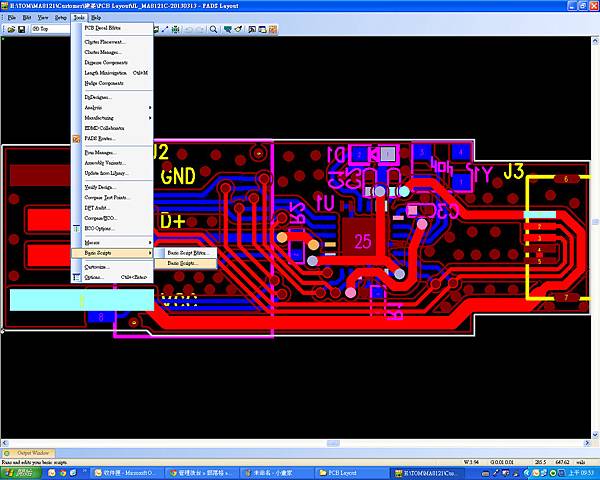Choose Update from Library menu item
The image size is (600, 480).
112,173
